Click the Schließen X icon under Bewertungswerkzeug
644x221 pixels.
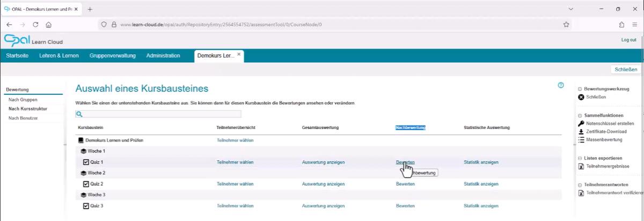coord(581,97)
